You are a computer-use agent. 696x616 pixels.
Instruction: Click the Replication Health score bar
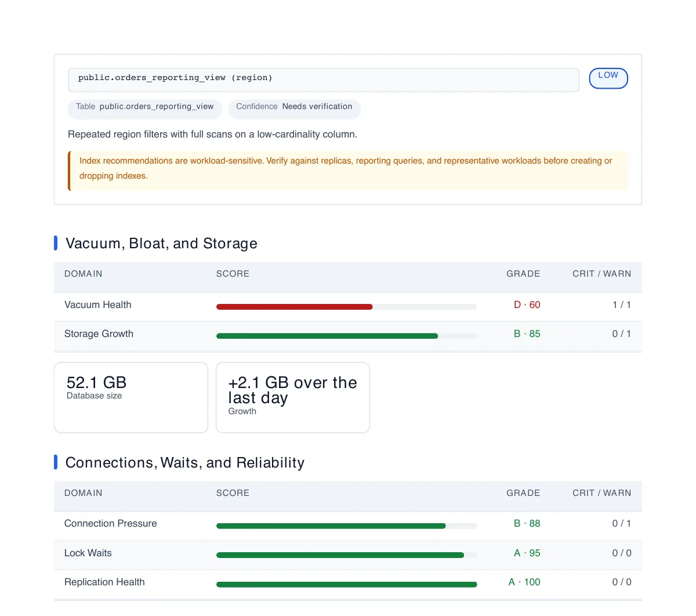click(x=346, y=584)
